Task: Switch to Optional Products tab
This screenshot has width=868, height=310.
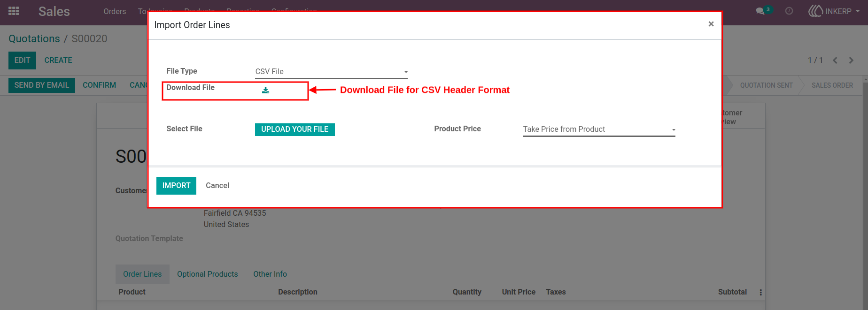Action: point(208,274)
